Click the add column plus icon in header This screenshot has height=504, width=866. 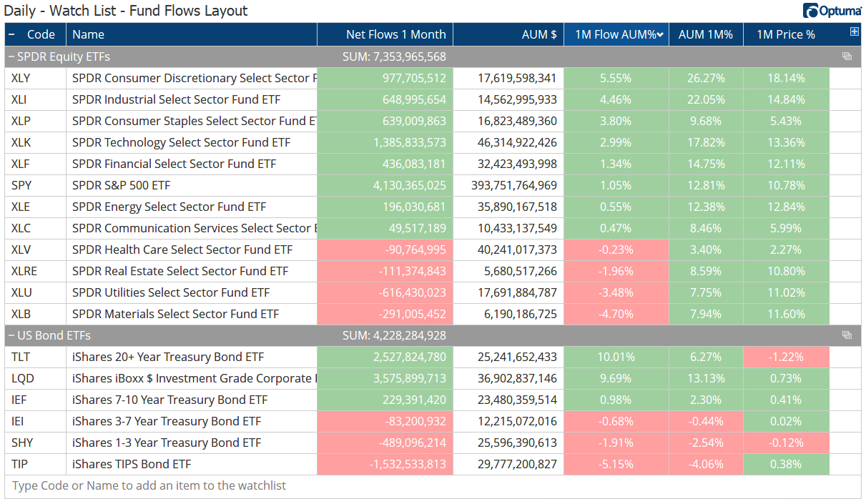pos(854,31)
